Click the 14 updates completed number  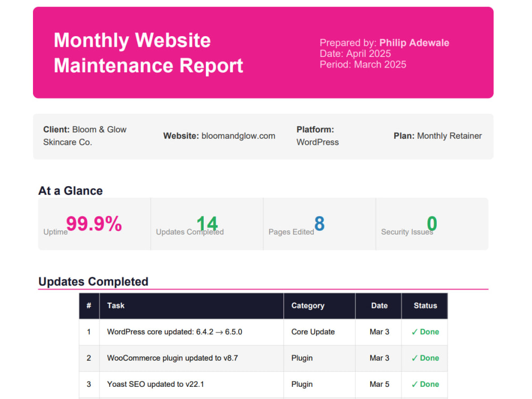(207, 223)
